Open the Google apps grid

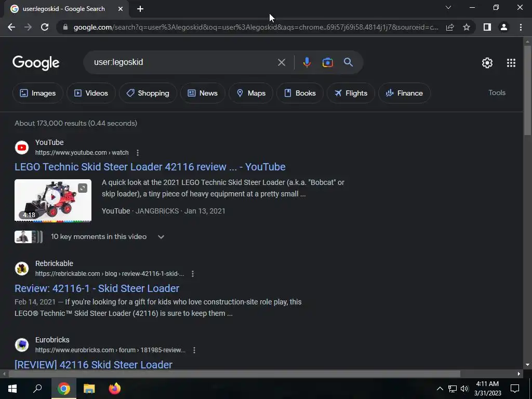click(x=511, y=63)
